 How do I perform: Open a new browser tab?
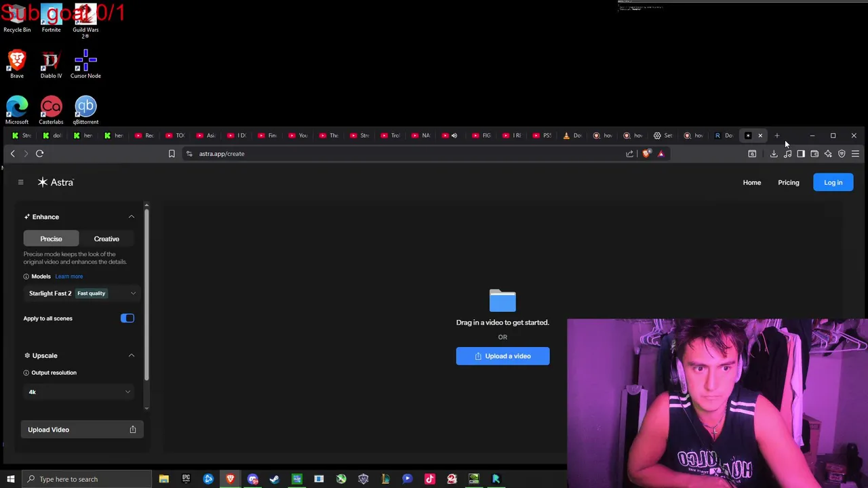(x=777, y=136)
